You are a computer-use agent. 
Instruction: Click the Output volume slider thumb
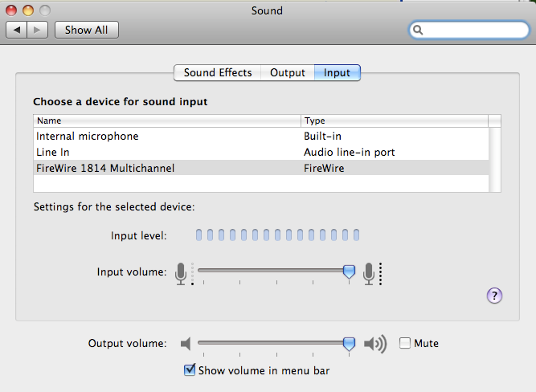(349, 344)
